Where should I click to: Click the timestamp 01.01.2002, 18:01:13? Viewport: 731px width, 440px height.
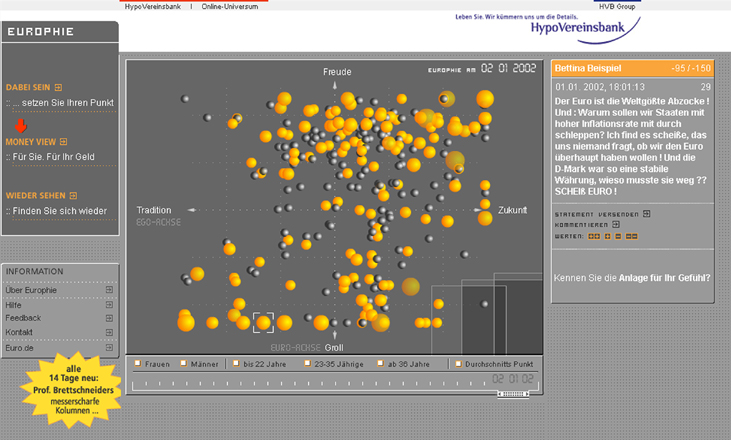click(x=600, y=87)
